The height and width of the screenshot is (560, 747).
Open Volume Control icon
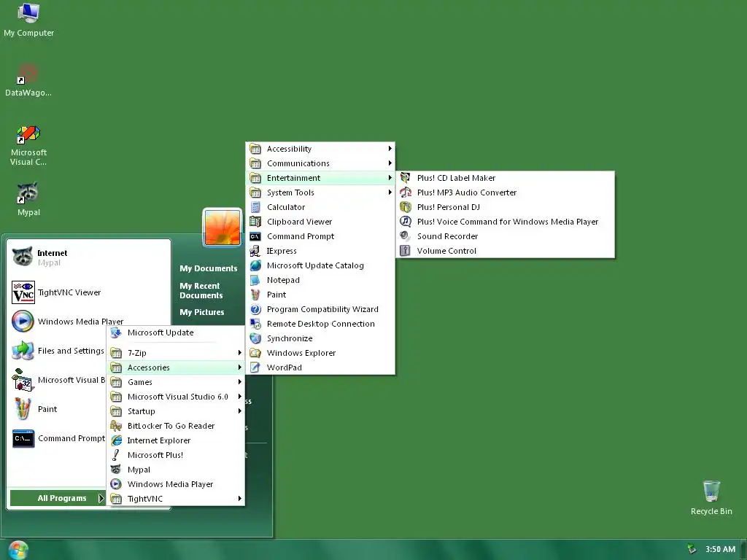(x=405, y=251)
